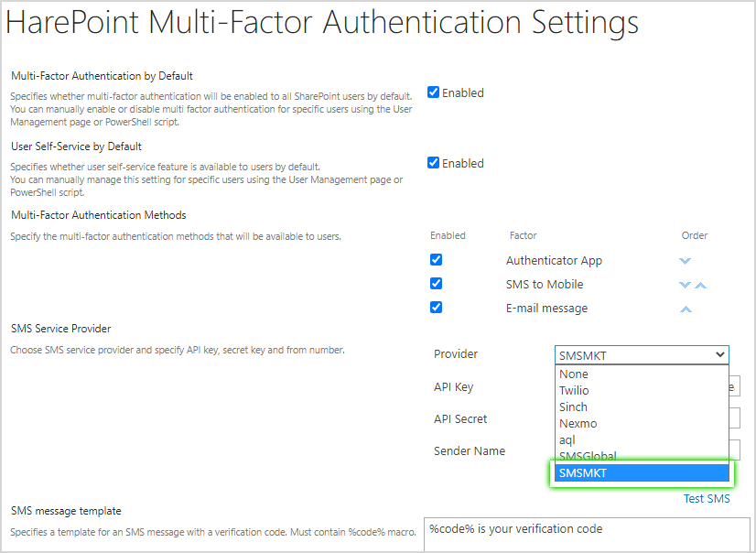Disable Multi-Factor Authentication by Default checkbox
Viewport: 756px width, 553px height.
pos(434,92)
